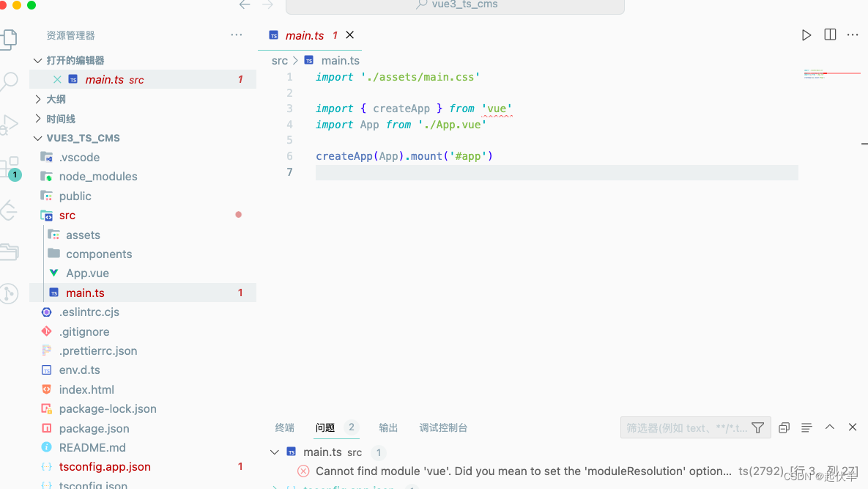Switch to the Debug Console (调试控制台) tab
Viewport: 868px width, 489px height.
[x=443, y=427]
